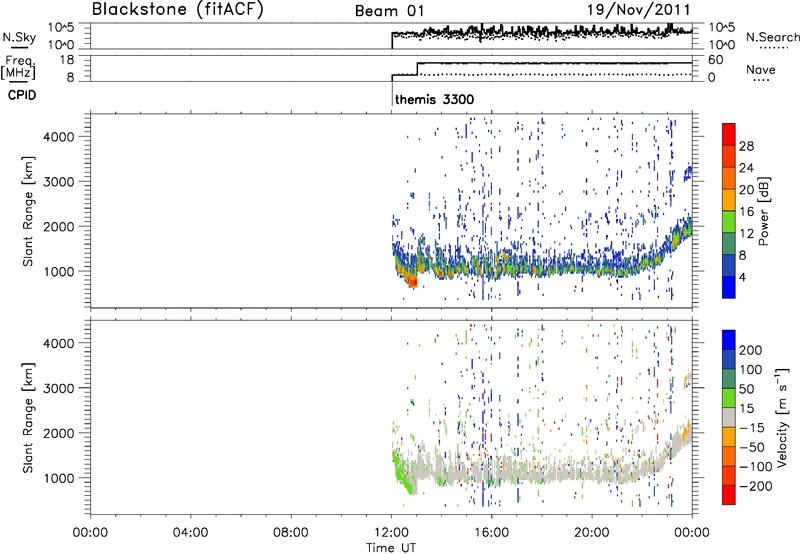Click the "Time UT" axis title
Screen dimensions: 800x554
click(391, 548)
